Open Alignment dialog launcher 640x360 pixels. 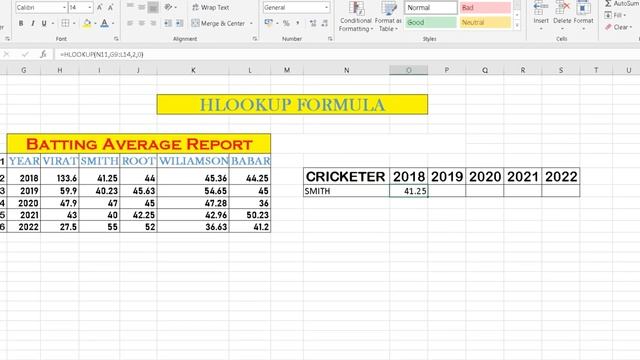pyautogui.click(x=255, y=39)
